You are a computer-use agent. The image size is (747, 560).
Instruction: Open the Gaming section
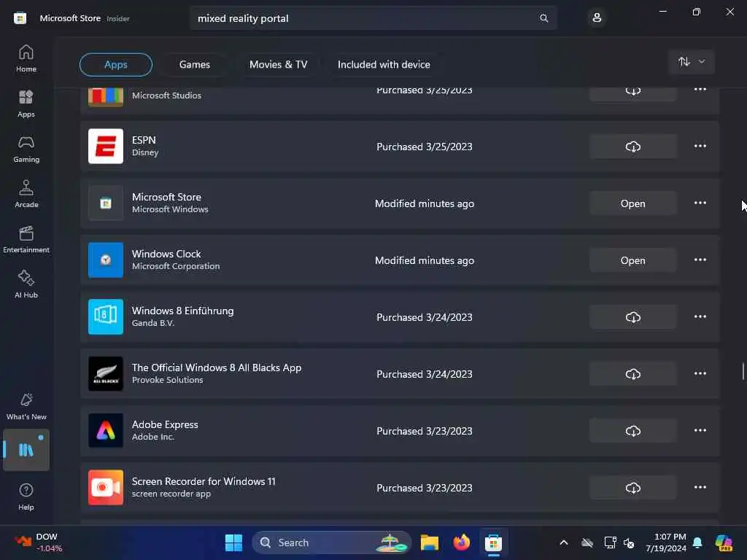pos(26,149)
